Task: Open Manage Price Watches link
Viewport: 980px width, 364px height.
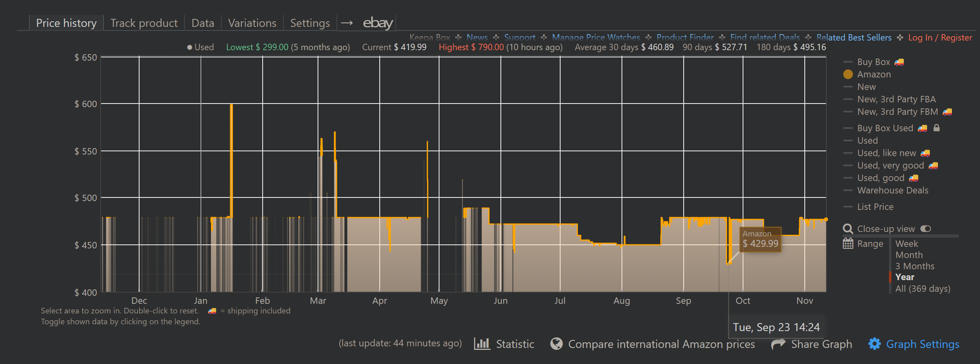Action: coord(596,38)
